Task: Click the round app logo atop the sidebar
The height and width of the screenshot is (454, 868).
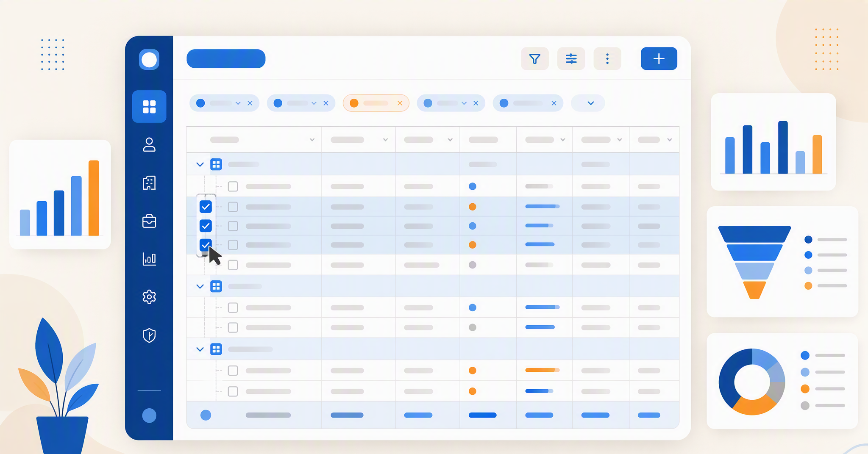Action: pos(149,60)
